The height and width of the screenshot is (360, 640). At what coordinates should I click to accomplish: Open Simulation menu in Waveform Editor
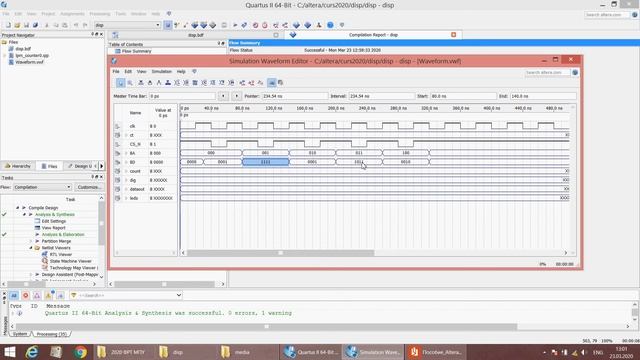click(162, 71)
